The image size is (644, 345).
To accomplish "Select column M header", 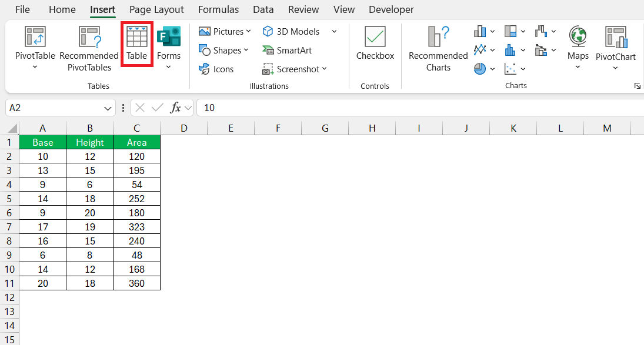I will click(x=607, y=128).
